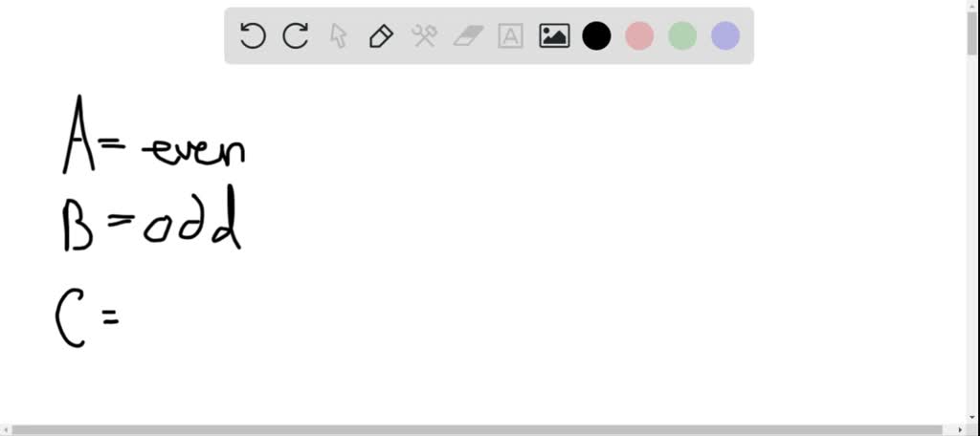This screenshot has width=980, height=436.
Task: Click the vertical scrollbar thumb
Action: [973, 34]
